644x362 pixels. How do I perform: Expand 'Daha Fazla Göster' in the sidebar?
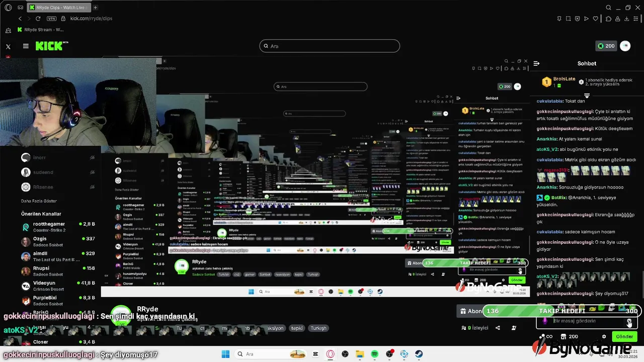39,201
